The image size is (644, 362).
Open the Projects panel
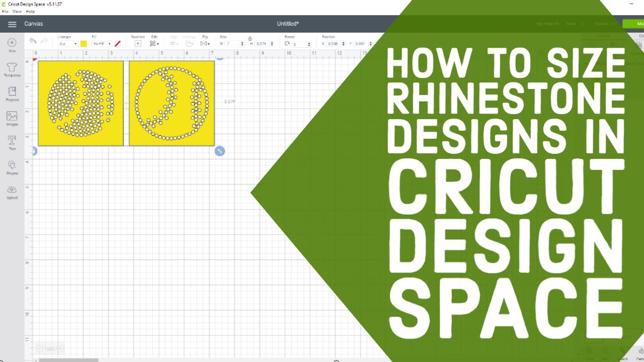[12, 94]
